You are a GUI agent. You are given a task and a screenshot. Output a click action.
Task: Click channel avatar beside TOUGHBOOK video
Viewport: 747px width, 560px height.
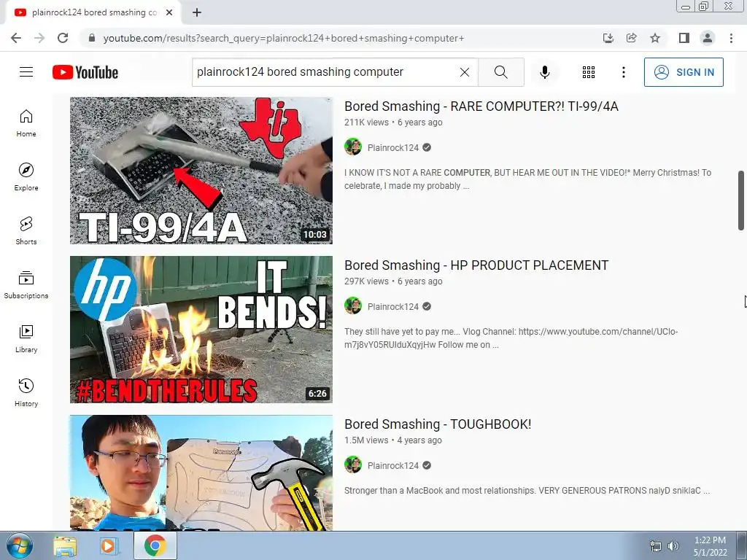coord(353,465)
